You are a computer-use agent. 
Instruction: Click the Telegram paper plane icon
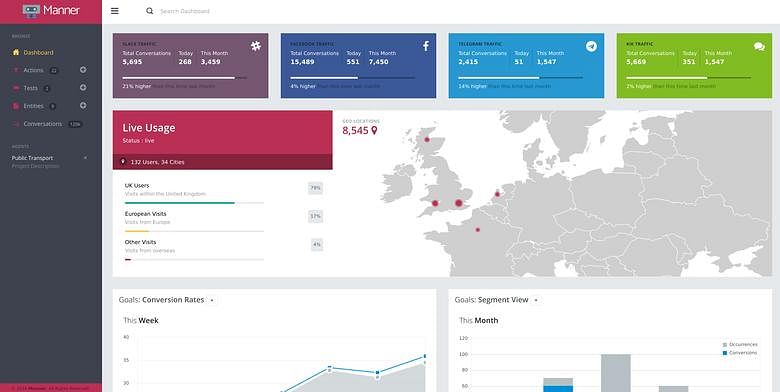[591, 46]
